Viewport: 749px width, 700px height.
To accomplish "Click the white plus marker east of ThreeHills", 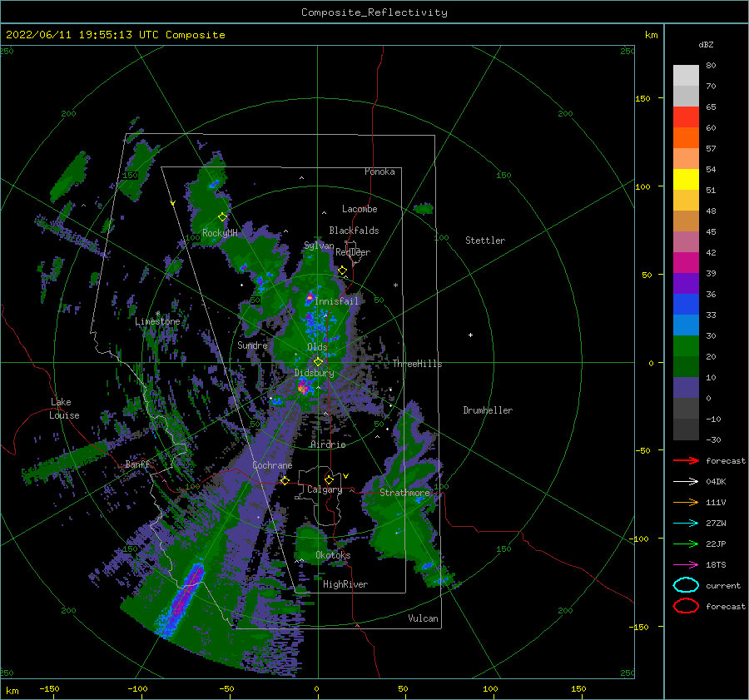I will click(470, 335).
